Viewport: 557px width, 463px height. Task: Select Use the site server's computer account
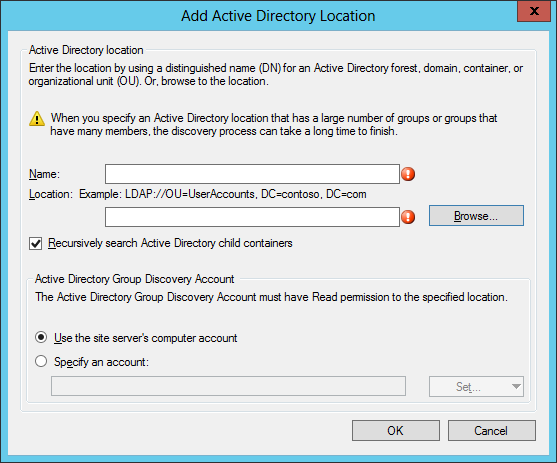(41, 337)
